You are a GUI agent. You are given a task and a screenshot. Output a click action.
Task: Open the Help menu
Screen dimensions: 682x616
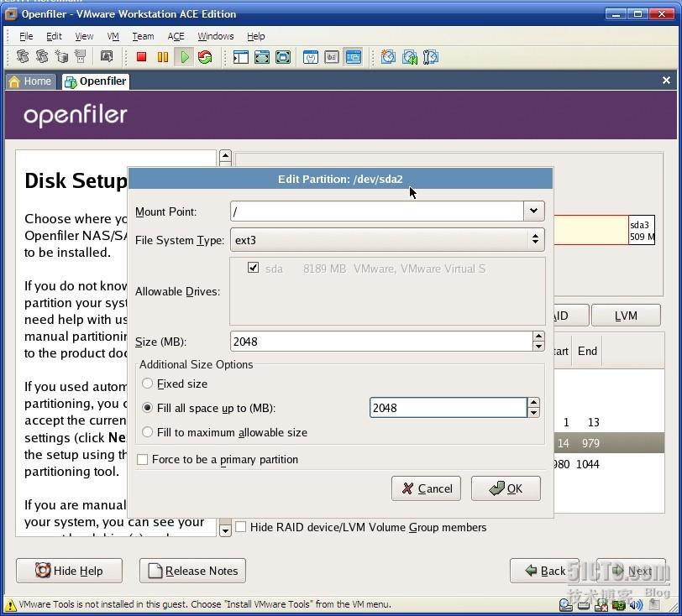[255, 36]
